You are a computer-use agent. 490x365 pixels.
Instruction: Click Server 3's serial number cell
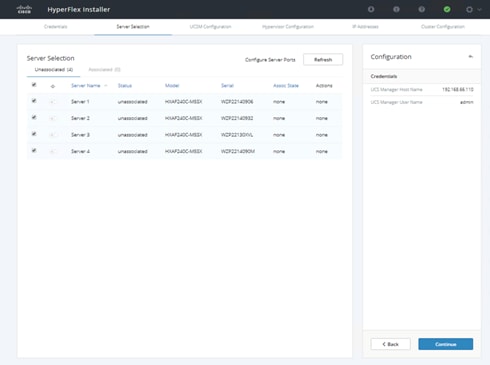[x=237, y=135]
